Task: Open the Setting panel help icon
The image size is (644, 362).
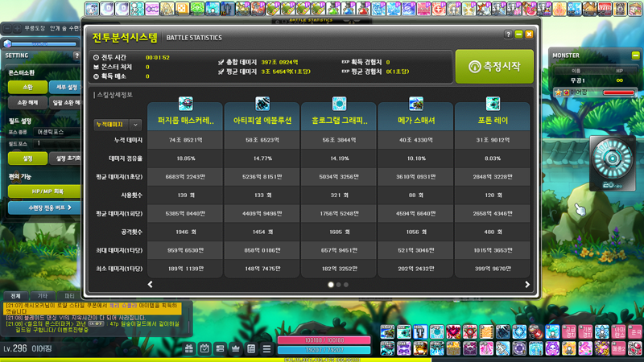Action: click(x=76, y=56)
